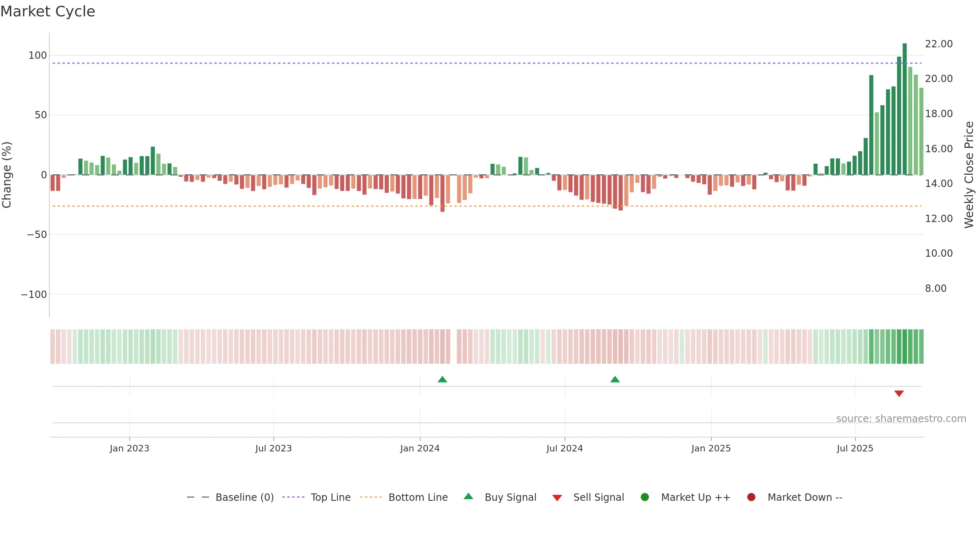
Task: Click the Jan 2024 axis label
Action: [x=420, y=449]
